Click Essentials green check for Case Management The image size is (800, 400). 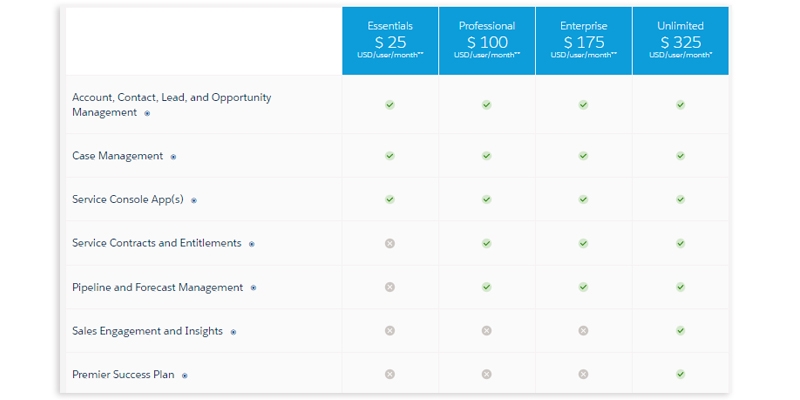point(390,156)
